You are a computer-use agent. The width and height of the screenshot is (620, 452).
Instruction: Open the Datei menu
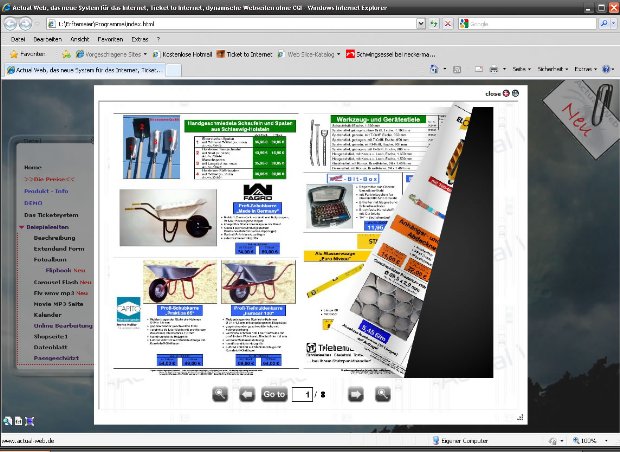coord(18,39)
